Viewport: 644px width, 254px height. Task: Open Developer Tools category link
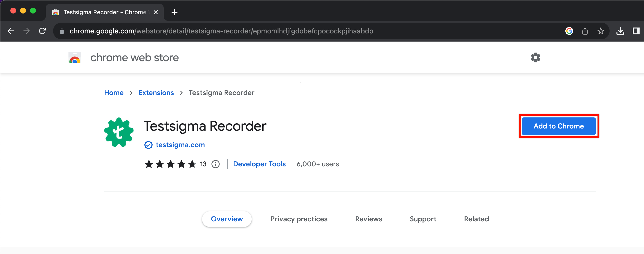[259, 164]
